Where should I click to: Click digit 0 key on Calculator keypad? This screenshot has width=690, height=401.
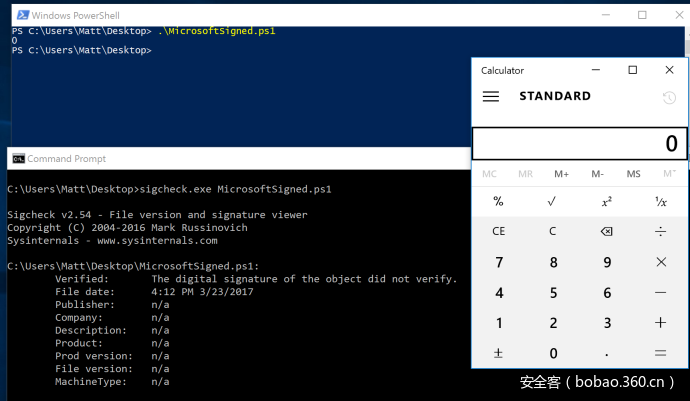pyautogui.click(x=553, y=353)
